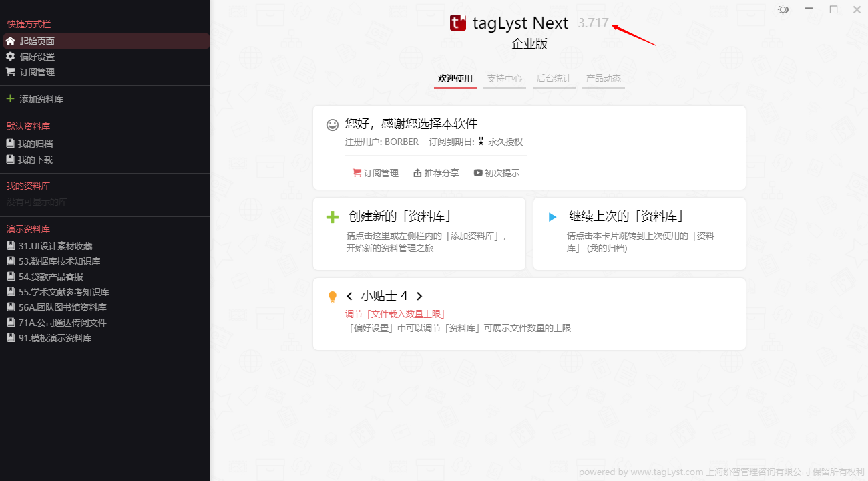Click the smiley face icon
868x481 pixels.
tap(333, 125)
